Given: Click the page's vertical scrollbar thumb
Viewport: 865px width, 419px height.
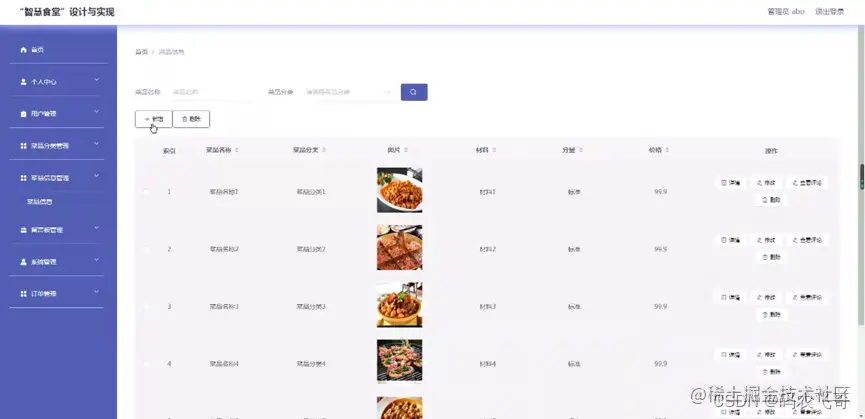Looking at the screenshot, I should click(x=862, y=177).
